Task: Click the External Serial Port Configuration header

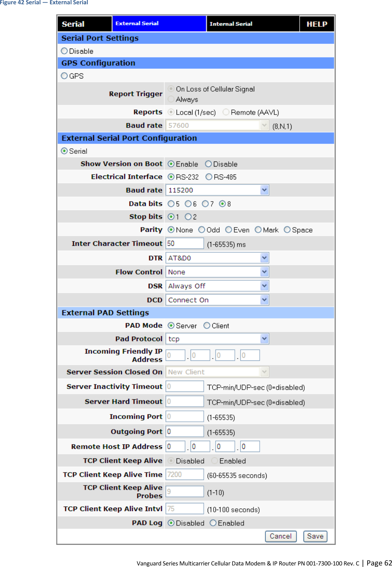Action: pos(196,138)
